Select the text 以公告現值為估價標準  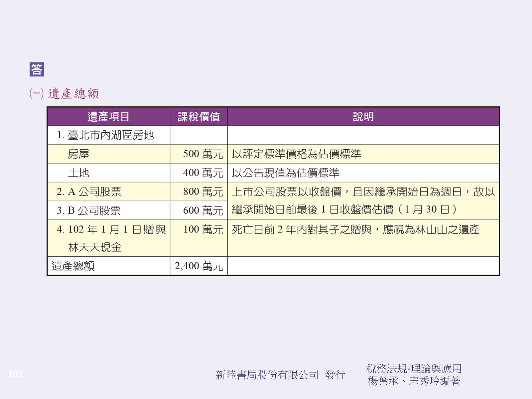coord(286,173)
